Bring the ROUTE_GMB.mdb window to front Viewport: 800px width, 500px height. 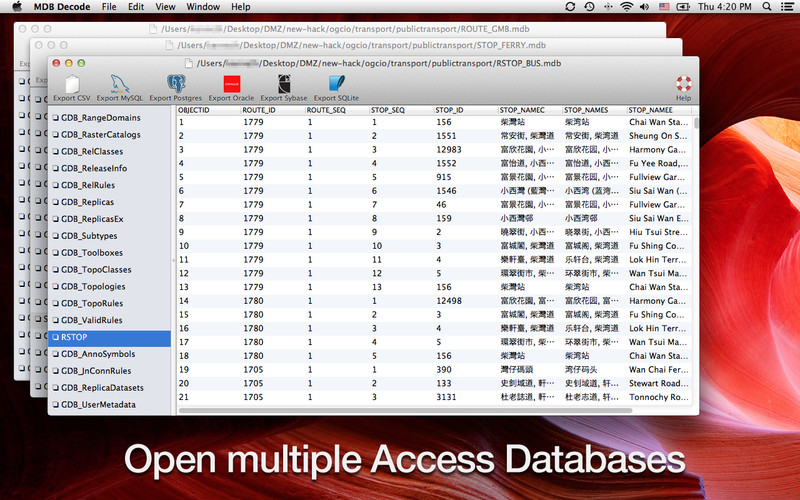pos(339,29)
